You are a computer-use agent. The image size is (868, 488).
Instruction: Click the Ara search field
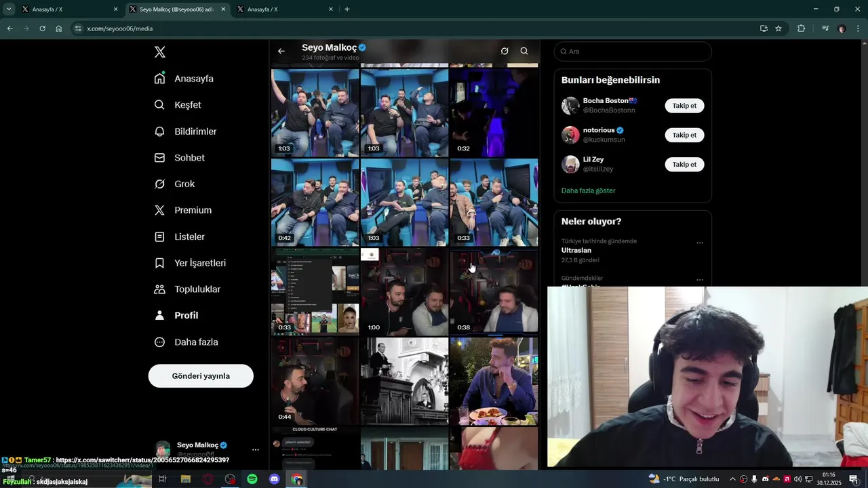tap(633, 52)
